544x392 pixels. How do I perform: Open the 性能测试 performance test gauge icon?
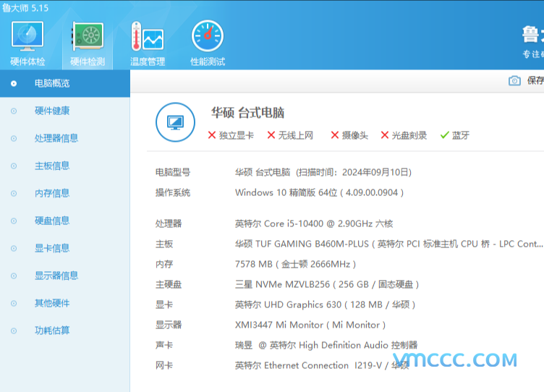coord(208,43)
